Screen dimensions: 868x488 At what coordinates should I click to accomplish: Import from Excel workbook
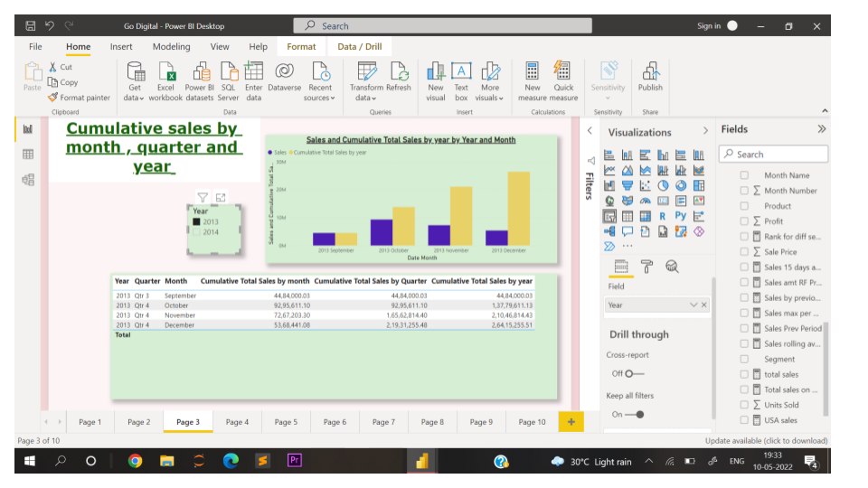tap(165, 81)
